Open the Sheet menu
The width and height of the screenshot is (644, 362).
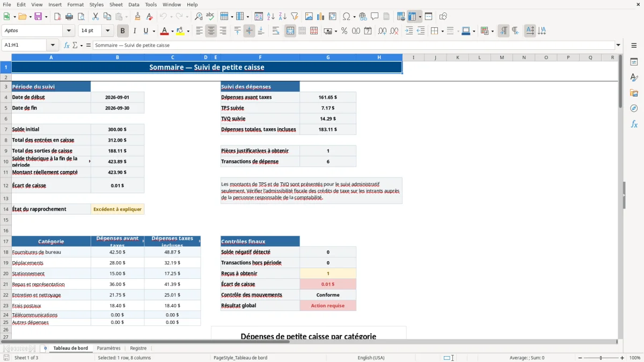(x=116, y=4)
